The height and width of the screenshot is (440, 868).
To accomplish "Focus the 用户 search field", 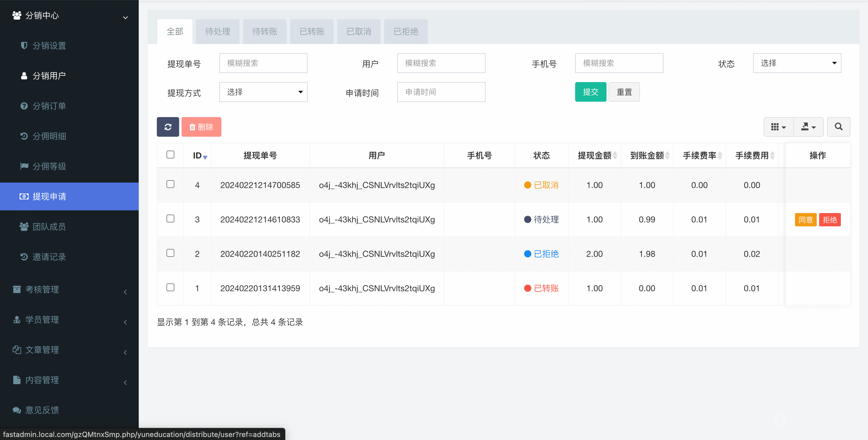I will click(441, 63).
